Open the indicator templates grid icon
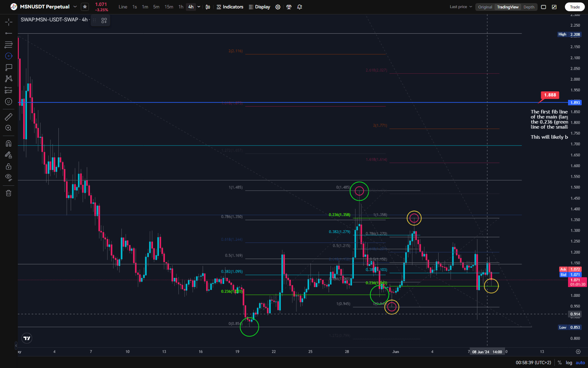The height and width of the screenshot is (368, 588). click(x=104, y=21)
